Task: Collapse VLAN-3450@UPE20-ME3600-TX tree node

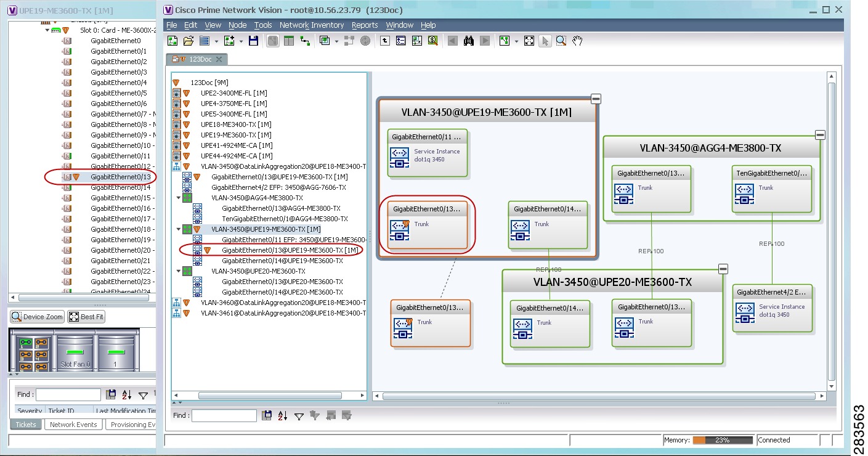Action: 178,271
